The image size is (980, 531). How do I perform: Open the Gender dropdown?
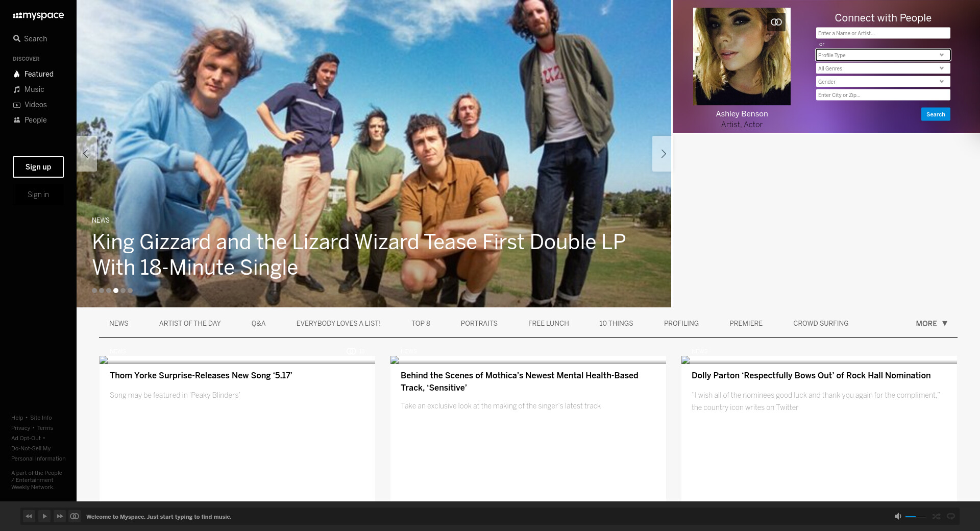coord(883,82)
